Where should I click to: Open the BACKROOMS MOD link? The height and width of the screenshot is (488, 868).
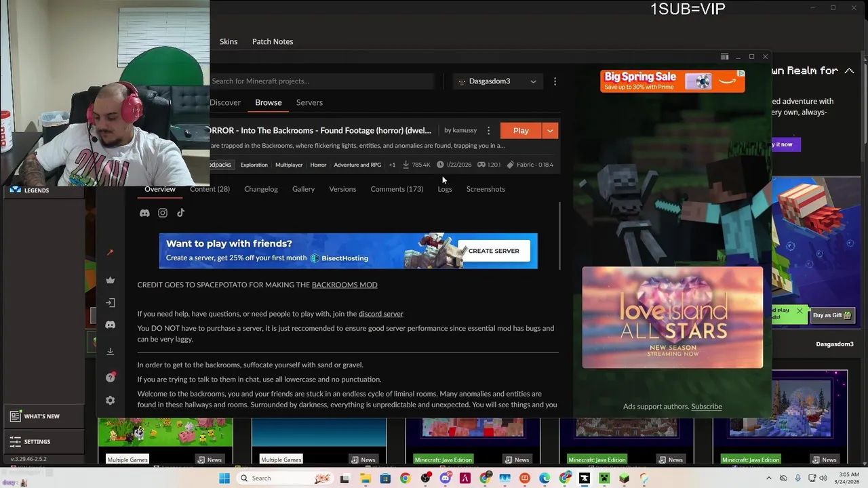click(344, 285)
